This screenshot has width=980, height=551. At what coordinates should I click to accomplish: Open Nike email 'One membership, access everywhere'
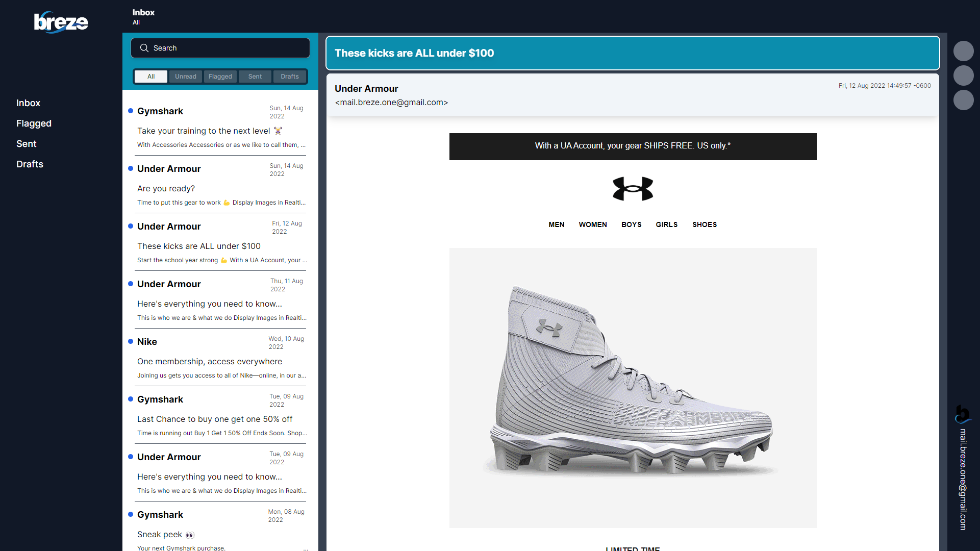coord(220,357)
